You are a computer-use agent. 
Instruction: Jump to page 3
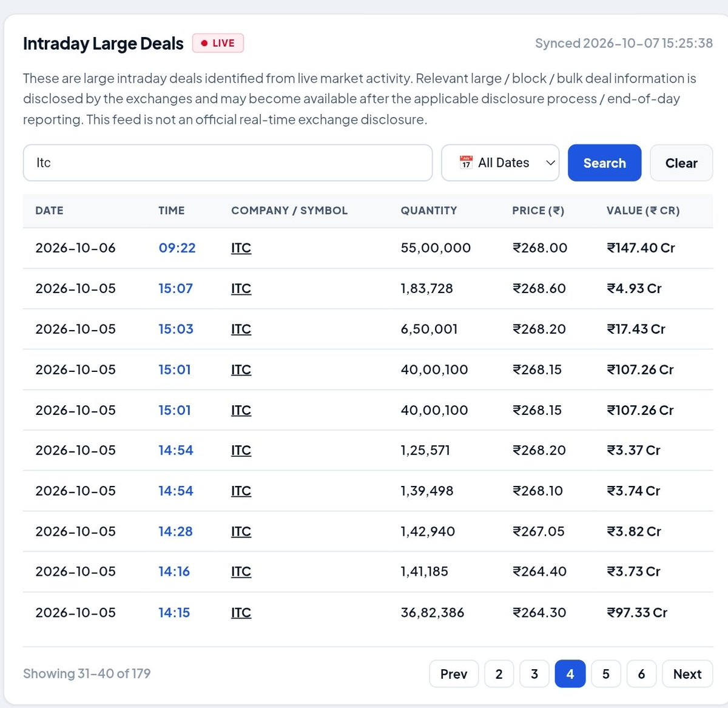(x=534, y=674)
